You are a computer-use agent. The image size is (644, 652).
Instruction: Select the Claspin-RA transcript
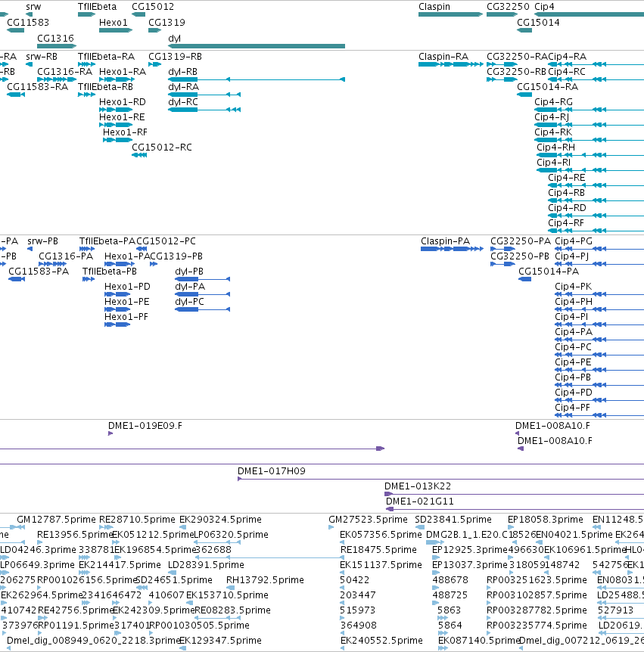(x=443, y=57)
